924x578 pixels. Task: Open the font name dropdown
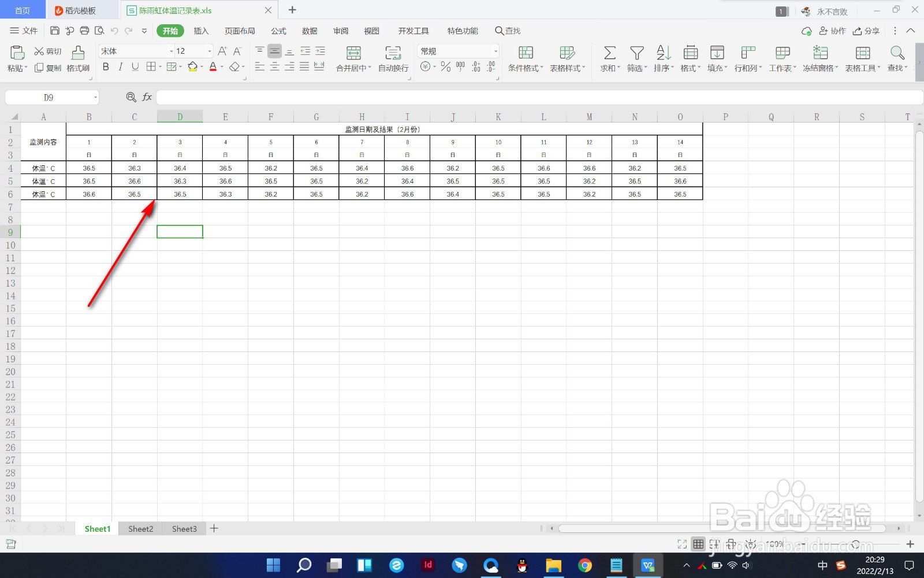click(171, 51)
